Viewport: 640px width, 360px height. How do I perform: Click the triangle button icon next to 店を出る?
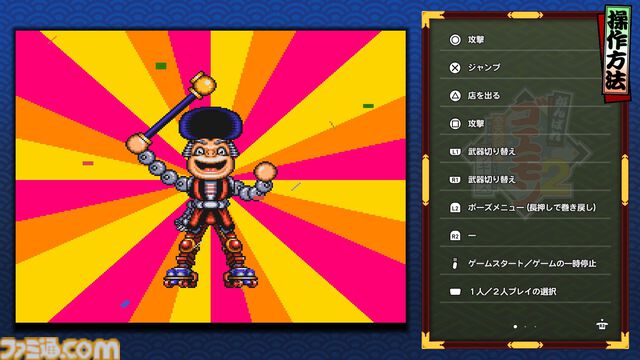coord(455,96)
